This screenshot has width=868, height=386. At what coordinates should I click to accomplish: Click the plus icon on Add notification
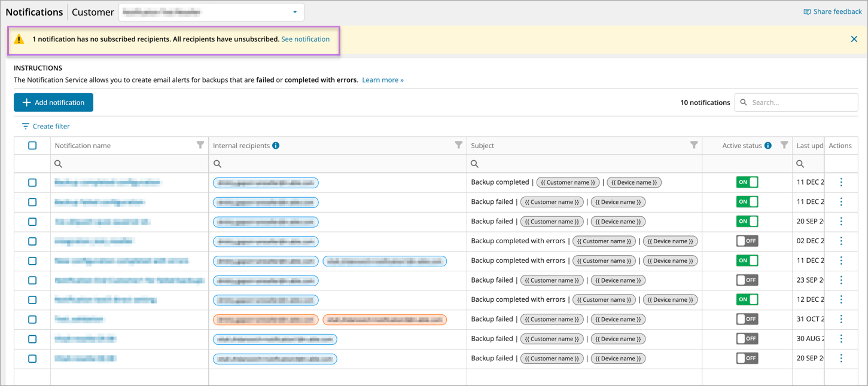pyautogui.click(x=26, y=102)
